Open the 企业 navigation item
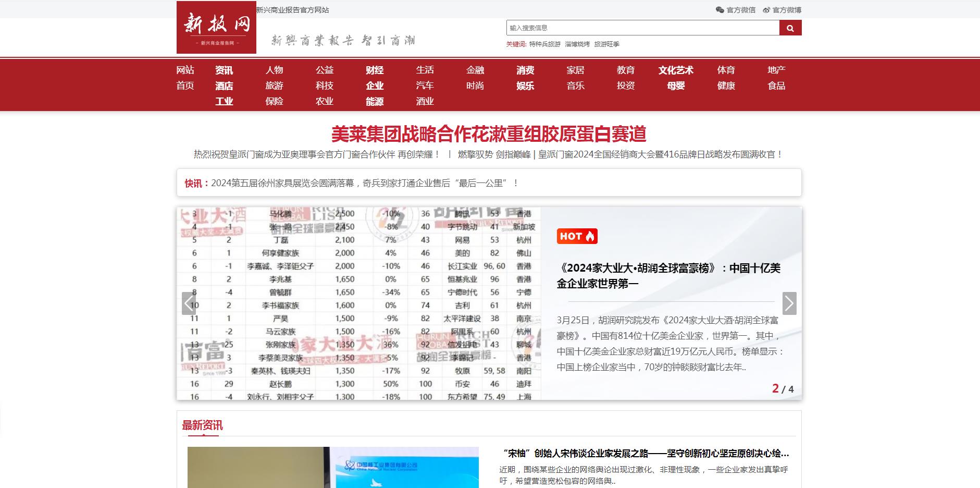The height and width of the screenshot is (488, 980). (x=375, y=86)
